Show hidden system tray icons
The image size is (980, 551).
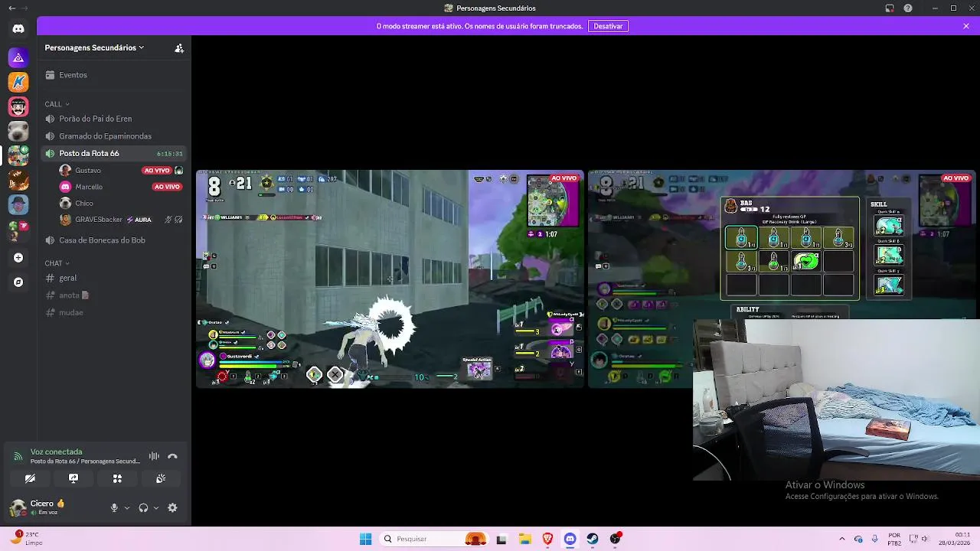pyautogui.click(x=842, y=539)
